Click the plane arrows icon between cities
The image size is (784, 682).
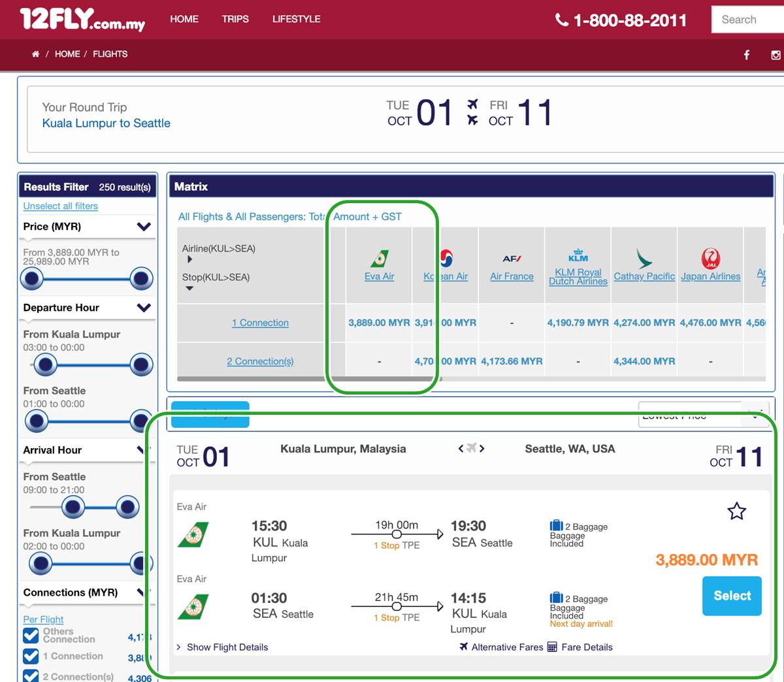click(x=471, y=448)
